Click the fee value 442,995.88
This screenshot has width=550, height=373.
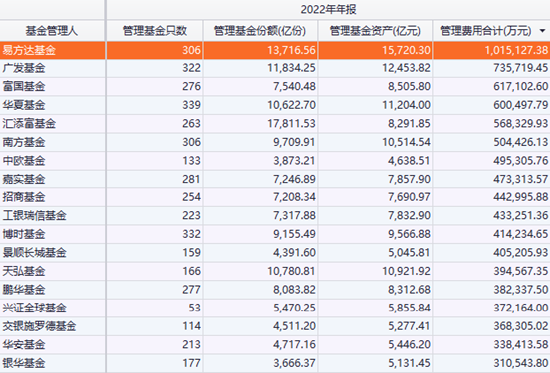point(521,197)
